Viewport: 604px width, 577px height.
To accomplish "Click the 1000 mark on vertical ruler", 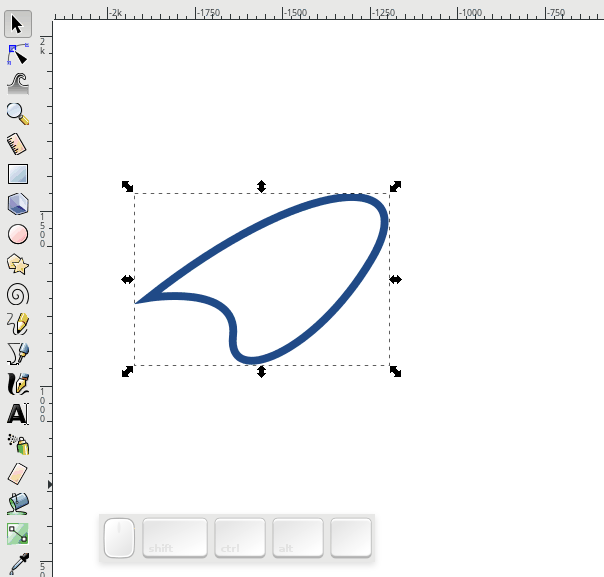I will click(42, 405).
